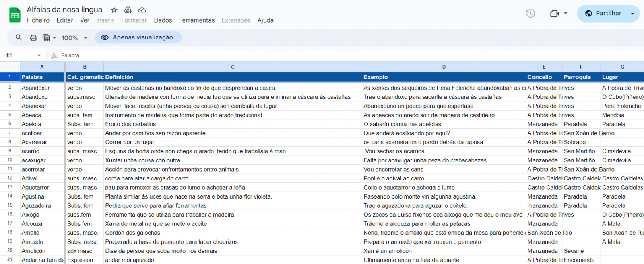The height and width of the screenshot is (264, 644).
Task: Open the search magnifier tool
Action: point(19,37)
